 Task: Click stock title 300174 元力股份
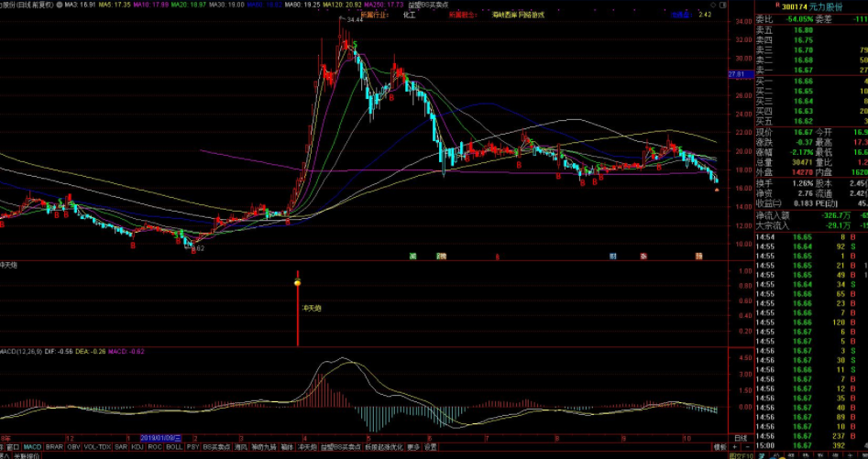[x=811, y=6]
